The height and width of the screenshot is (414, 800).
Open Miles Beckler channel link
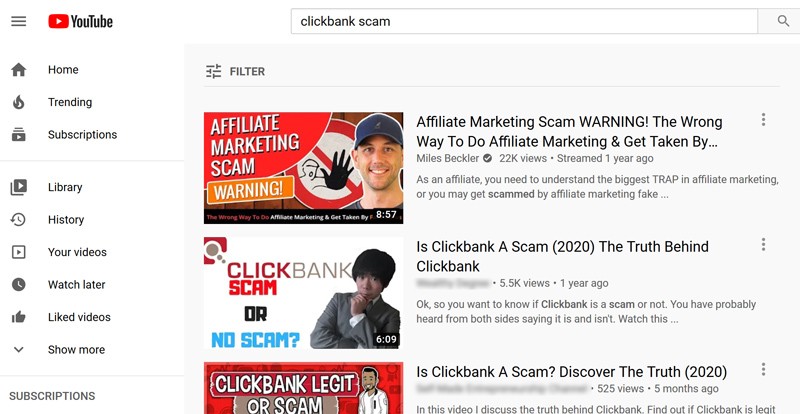pyautogui.click(x=447, y=158)
